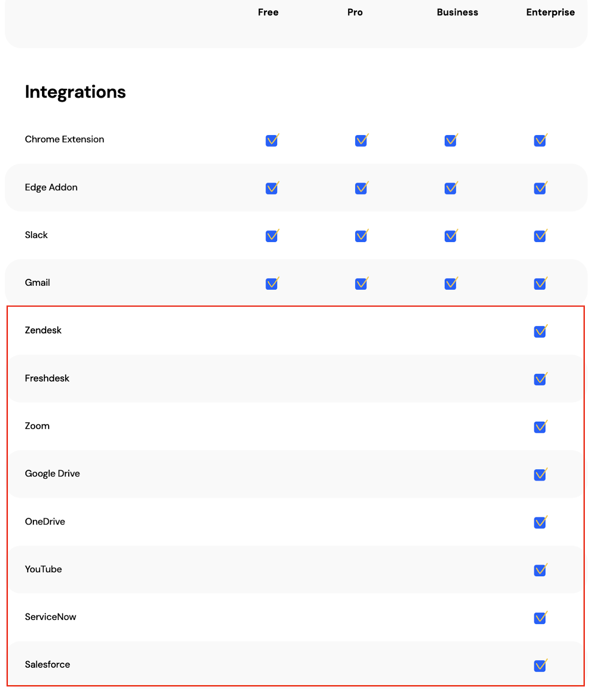Click the Business plan column header
Screen dimensions: 594x700
457,12
